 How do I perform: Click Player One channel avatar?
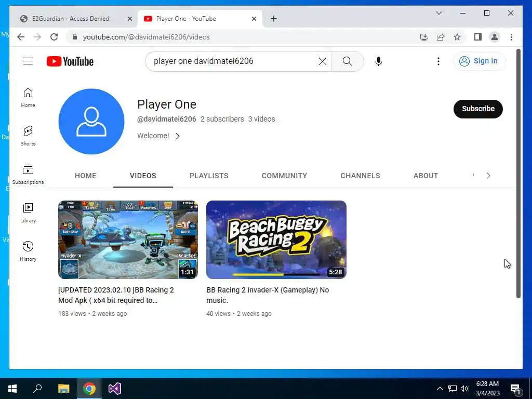tap(91, 122)
